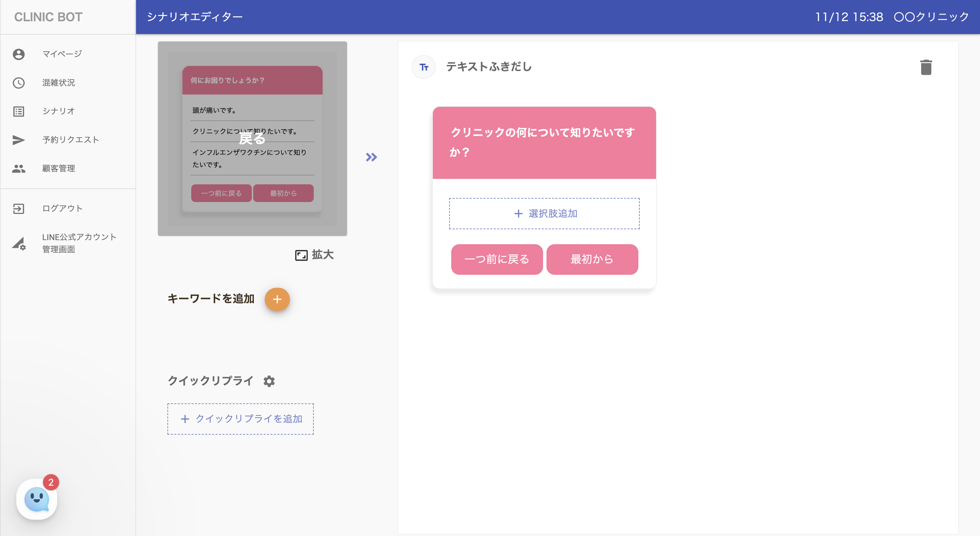The width and height of the screenshot is (980, 536).
Task: Open 顧客管理 in sidebar
Action: point(59,168)
